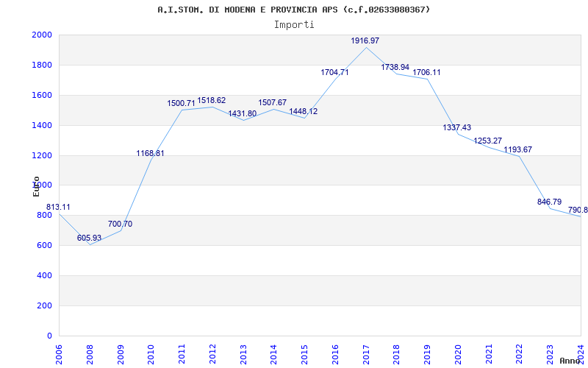Viewport: 588px width, 368px height.
Task: Select x-axis year 2014
Action: tap(273, 355)
